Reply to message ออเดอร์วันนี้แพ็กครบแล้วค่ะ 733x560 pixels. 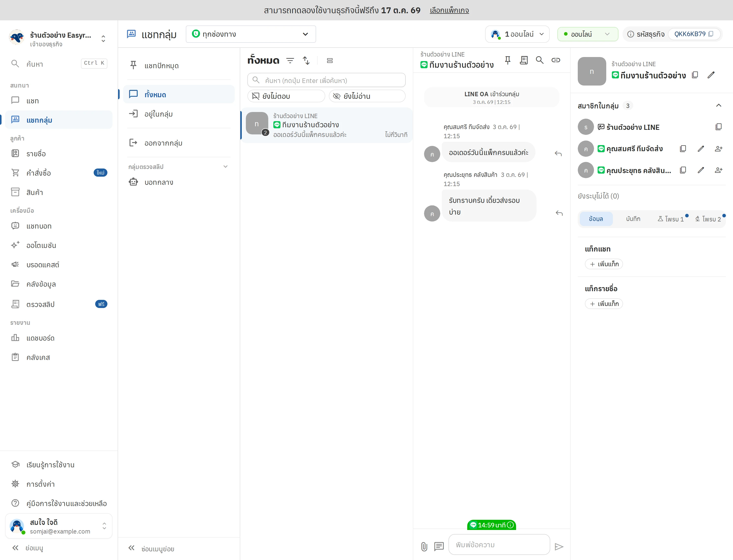(558, 153)
